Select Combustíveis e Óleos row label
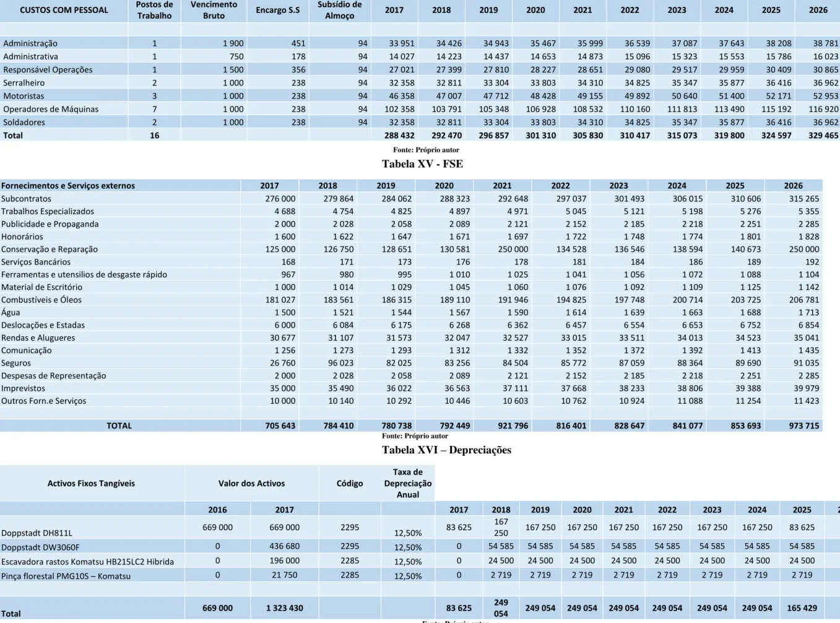This screenshot has height=623, width=840. coord(41,300)
